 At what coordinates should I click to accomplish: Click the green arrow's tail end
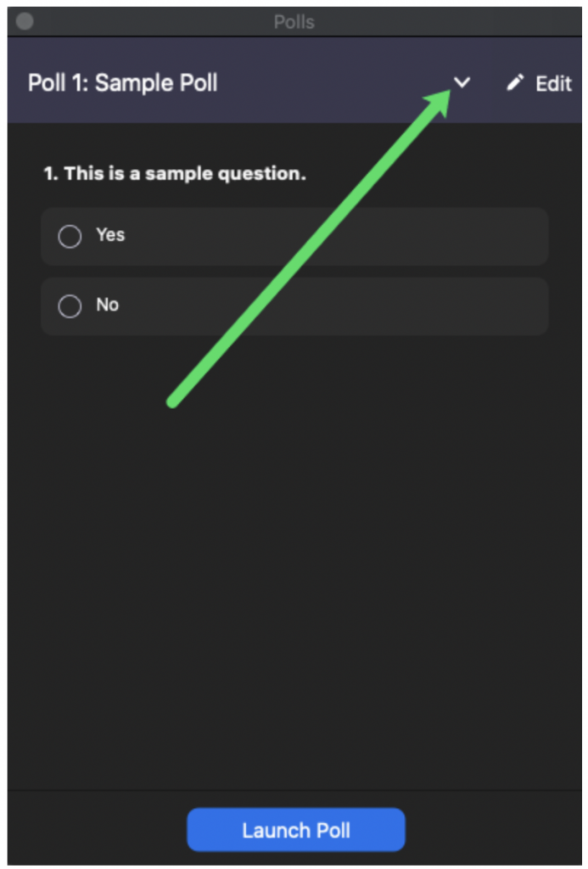point(173,401)
